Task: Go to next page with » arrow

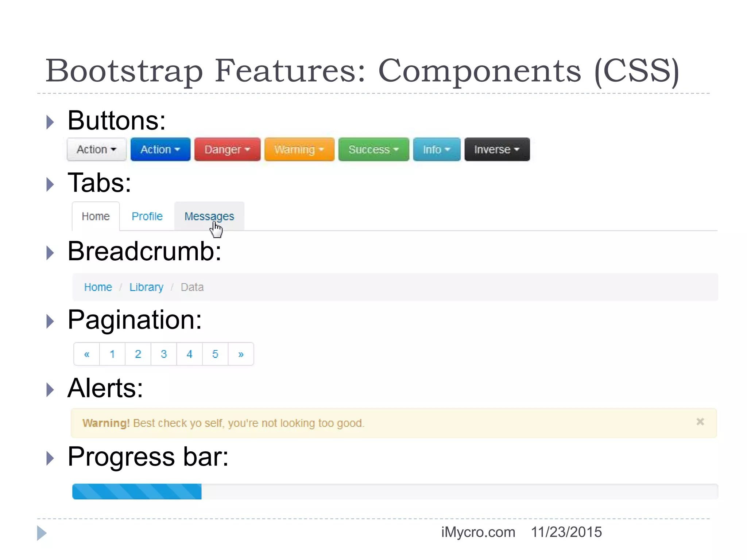Action: (x=241, y=354)
